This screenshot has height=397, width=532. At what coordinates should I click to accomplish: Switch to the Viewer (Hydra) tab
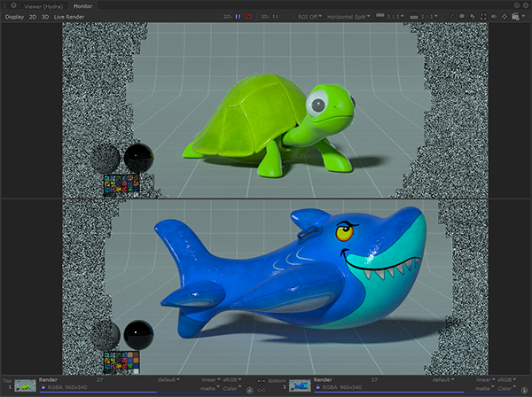click(x=44, y=5)
